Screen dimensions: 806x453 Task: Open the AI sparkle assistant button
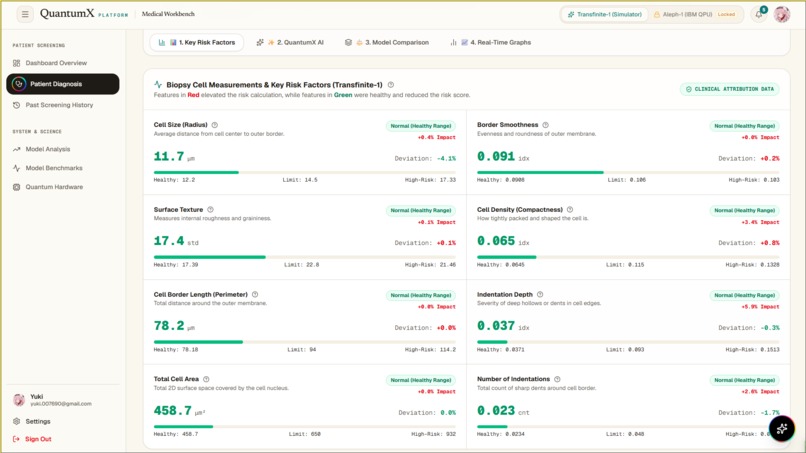click(x=781, y=428)
